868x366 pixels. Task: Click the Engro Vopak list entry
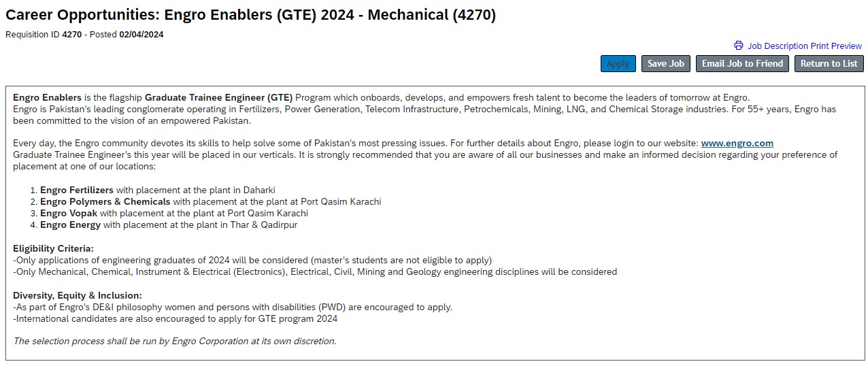(68, 213)
